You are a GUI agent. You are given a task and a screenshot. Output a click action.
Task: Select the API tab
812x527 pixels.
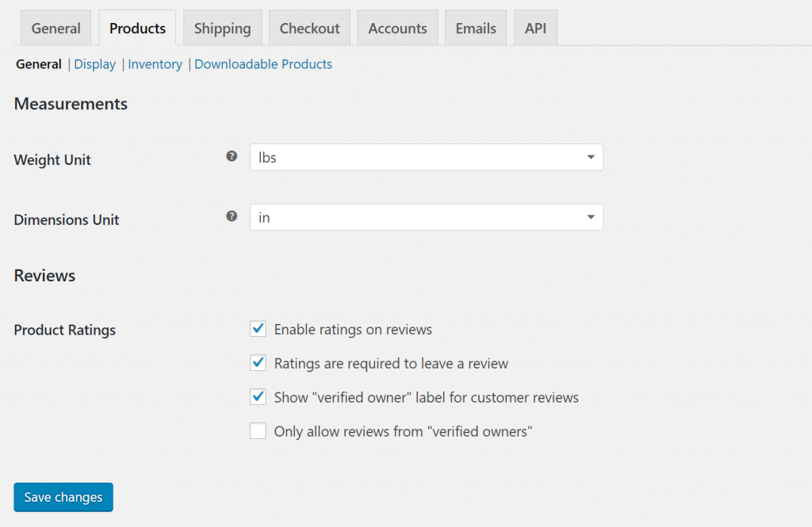pyautogui.click(x=535, y=29)
